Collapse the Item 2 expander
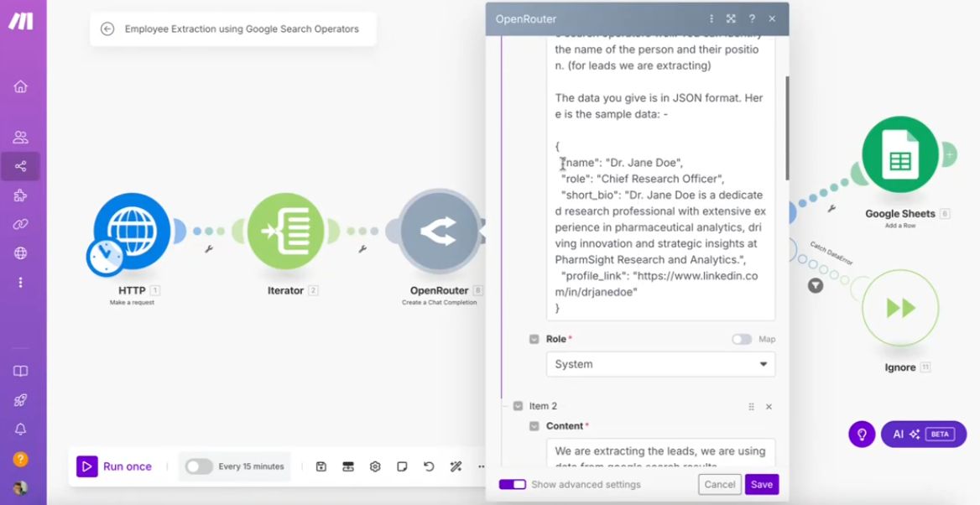 point(518,406)
